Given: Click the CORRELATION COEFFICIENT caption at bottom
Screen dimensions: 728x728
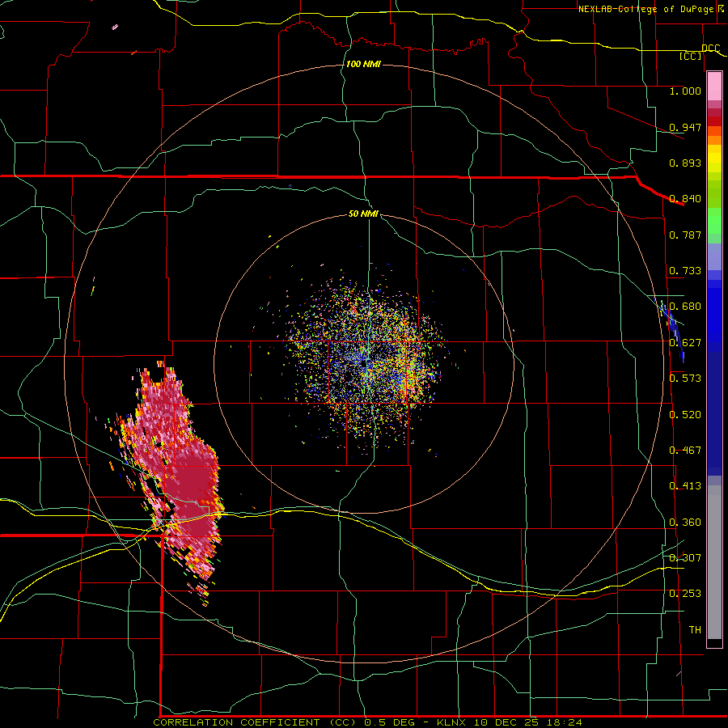Looking at the screenshot, I should pos(367,722).
